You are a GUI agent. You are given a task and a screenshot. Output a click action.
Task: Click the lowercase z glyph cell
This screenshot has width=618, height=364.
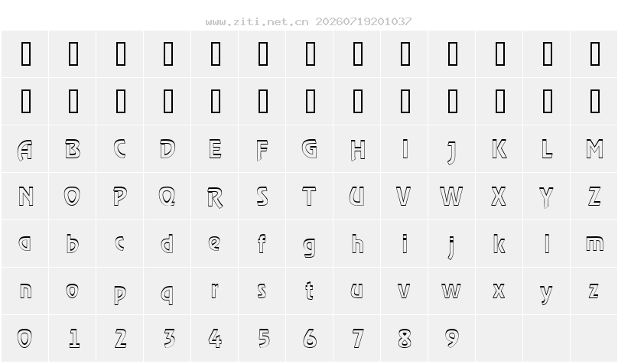pyautogui.click(x=594, y=291)
